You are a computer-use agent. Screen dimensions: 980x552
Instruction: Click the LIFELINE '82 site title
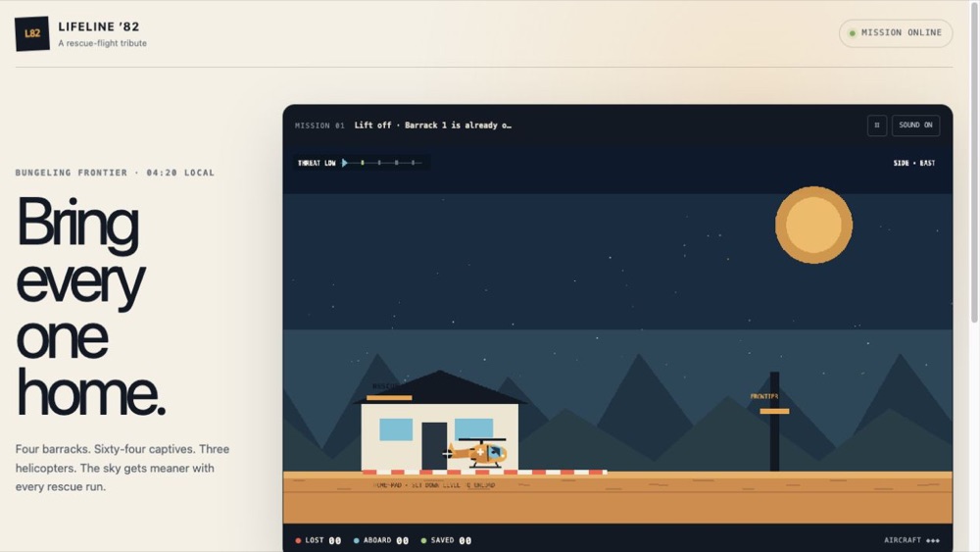[x=99, y=26]
